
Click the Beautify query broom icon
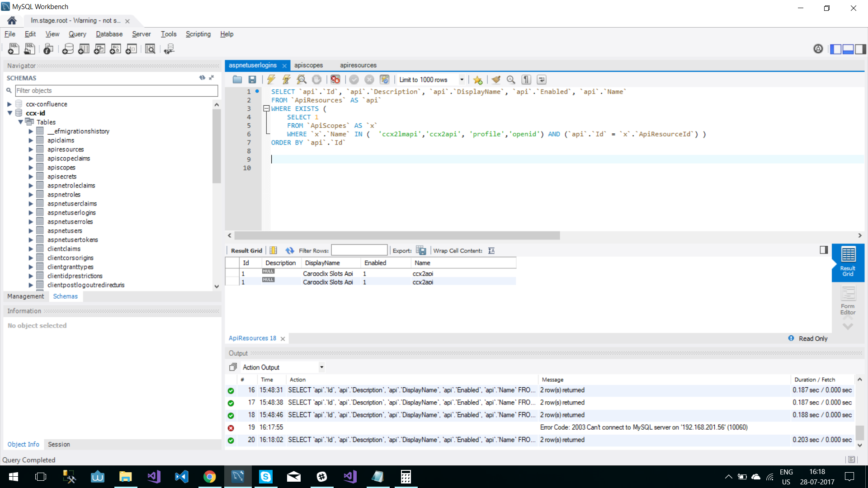click(496, 80)
